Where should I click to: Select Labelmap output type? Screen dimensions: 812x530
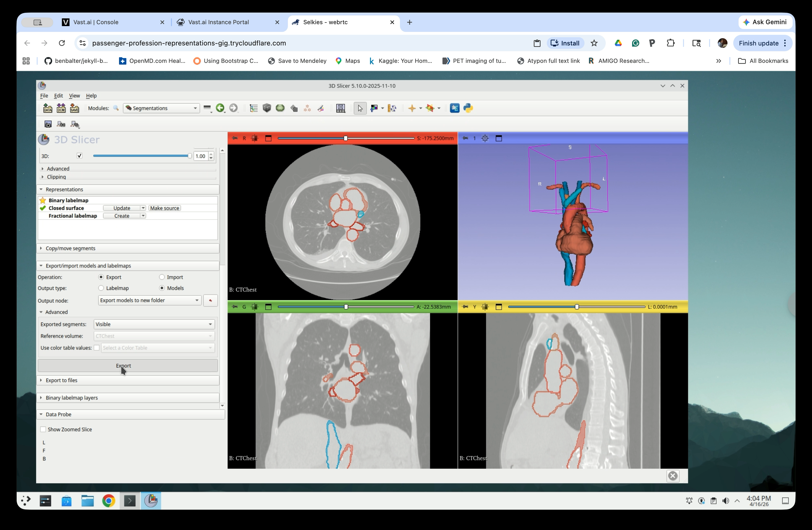(101, 288)
